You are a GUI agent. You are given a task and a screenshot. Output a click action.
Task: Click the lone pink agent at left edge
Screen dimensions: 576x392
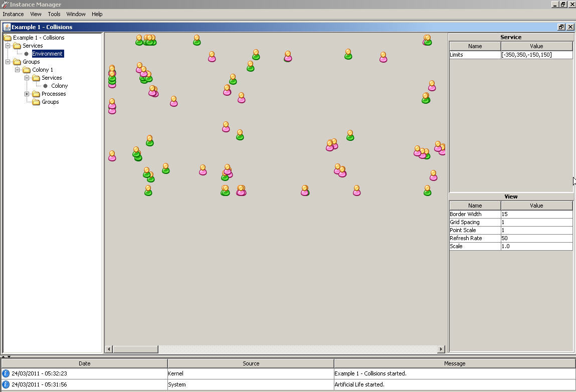pos(112,156)
